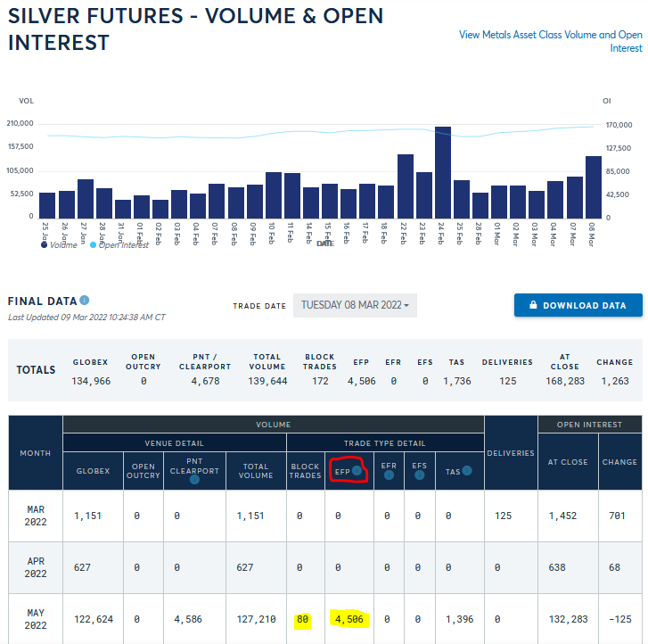Click the May 2022 block trades value 80
Image resolution: width=648 pixels, height=644 pixels.
[x=302, y=619]
